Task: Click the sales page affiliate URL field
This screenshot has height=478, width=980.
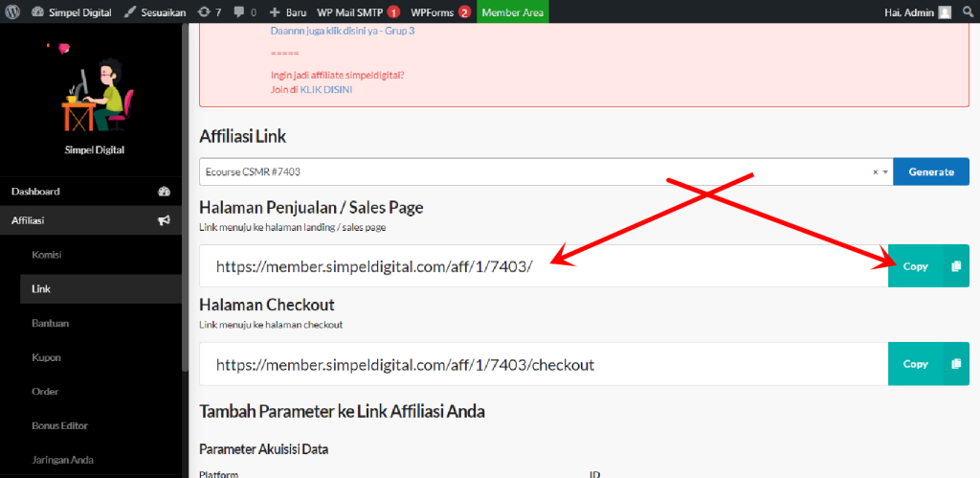Action: 544,266
